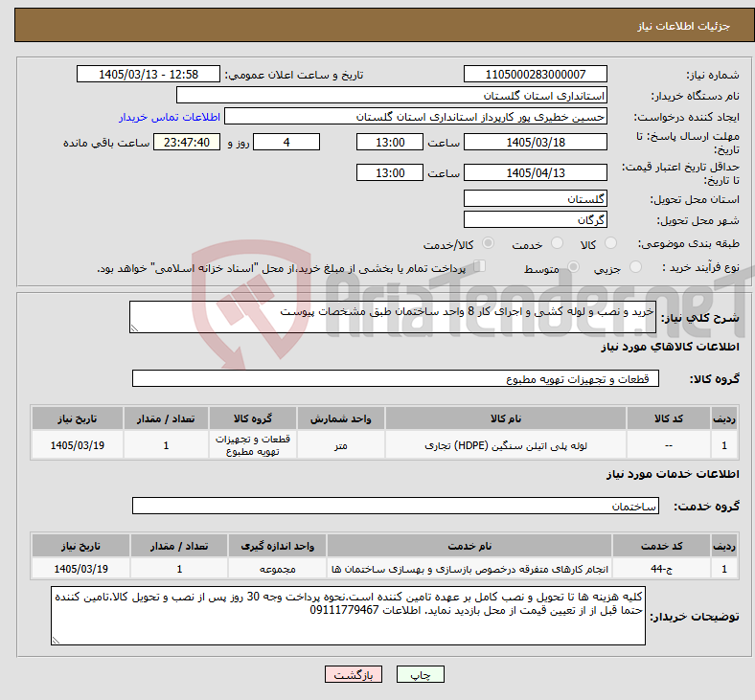Screen dimensions: 755x700
Task: Click the کد خدمت column header
Action: click(x=662, y=546)
